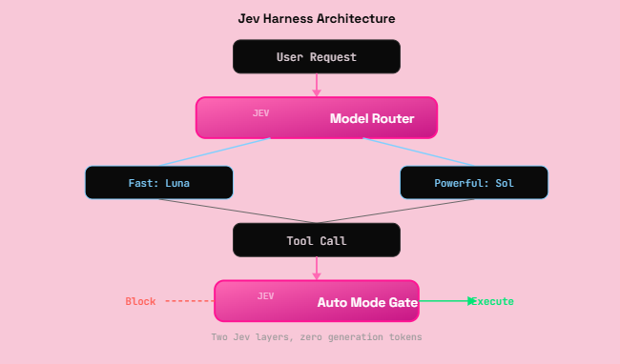Click the JEV tag in Auto Mode Gate
This screenshot has width=620, height=364.
[266, 296]
